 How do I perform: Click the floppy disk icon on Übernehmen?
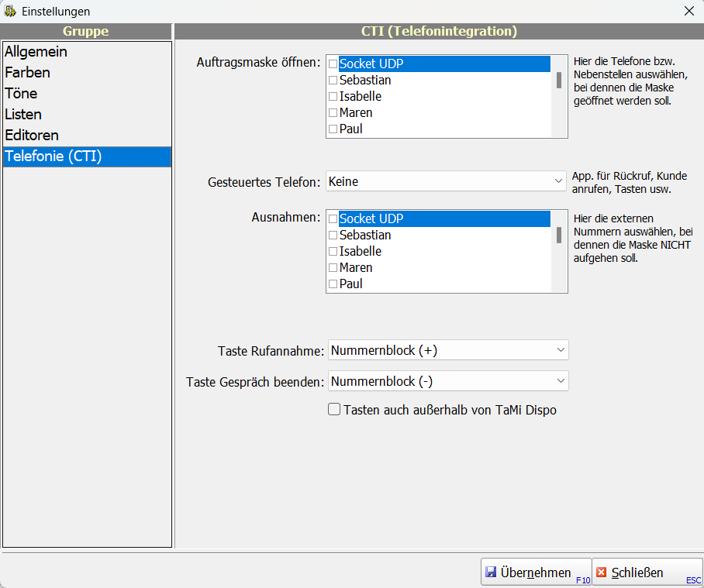(x=491, y=573)
